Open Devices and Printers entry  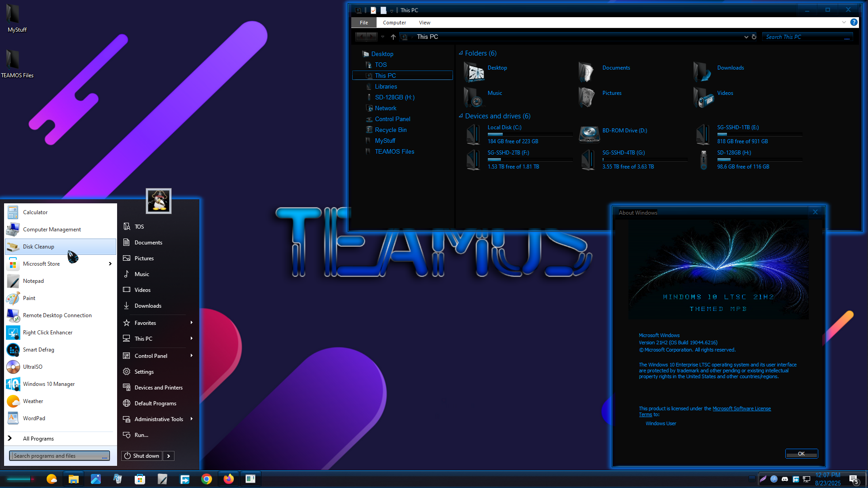(x=158, y=388)
